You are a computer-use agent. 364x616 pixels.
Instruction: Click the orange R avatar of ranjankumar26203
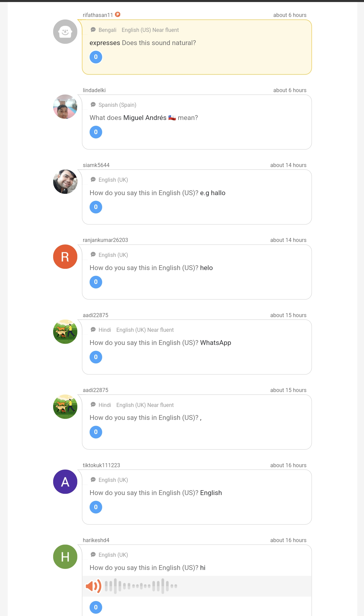tap(65, 257)
